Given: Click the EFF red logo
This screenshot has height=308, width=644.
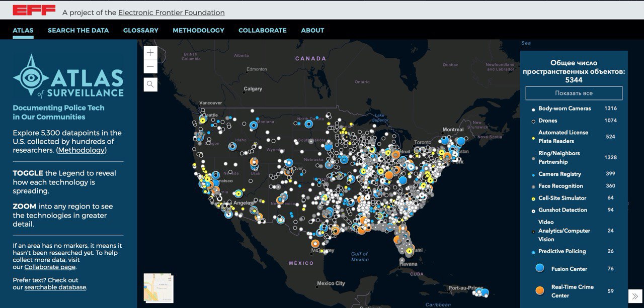Looking at the screenshot, I should coord(34,10).
